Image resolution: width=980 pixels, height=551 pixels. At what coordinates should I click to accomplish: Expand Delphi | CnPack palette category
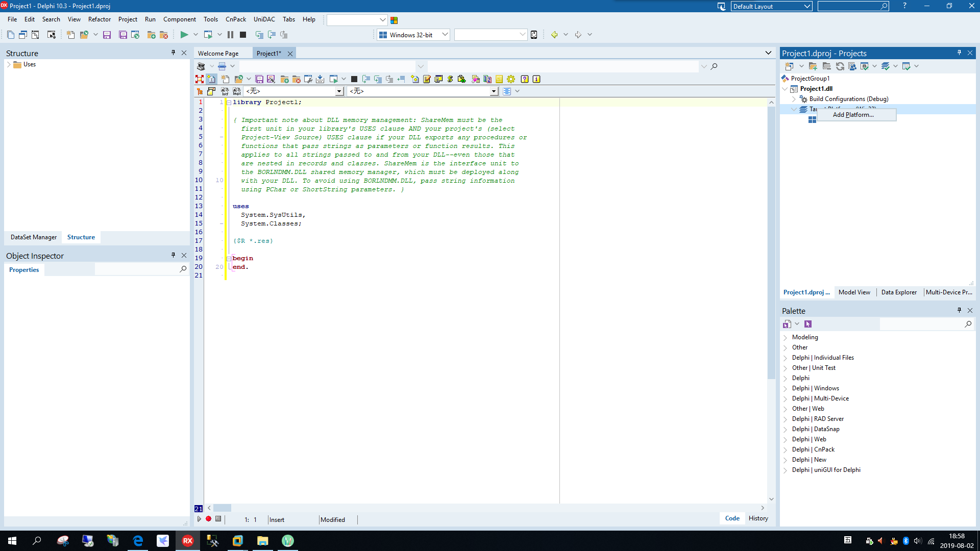[x=785, y=449]
